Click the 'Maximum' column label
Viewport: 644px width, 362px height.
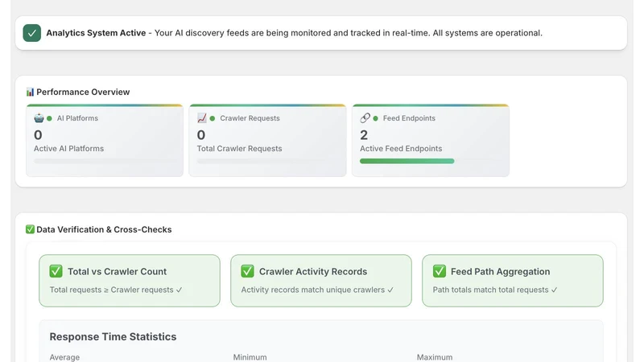coord(435,357)
